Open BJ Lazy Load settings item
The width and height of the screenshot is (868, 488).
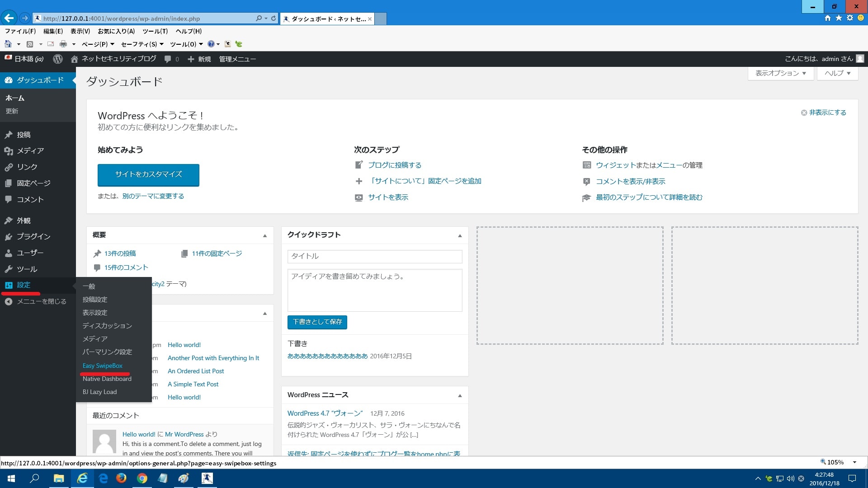(99, 392)
